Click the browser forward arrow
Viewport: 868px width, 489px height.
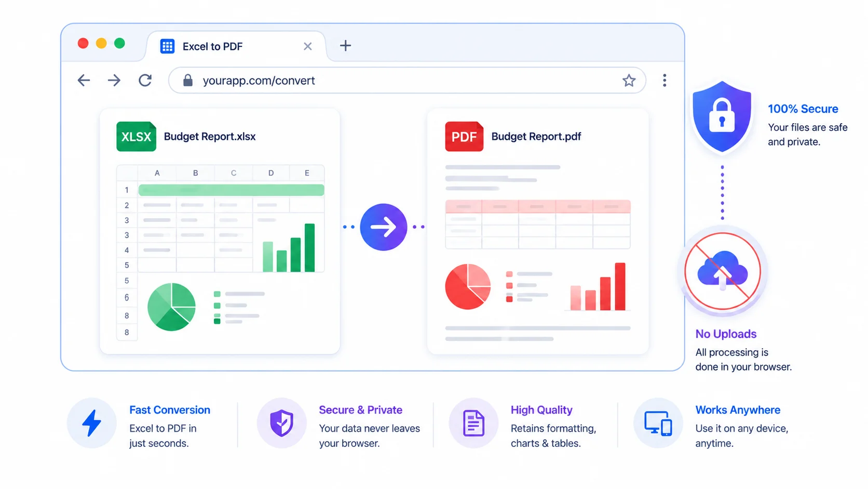tap(114, 81)
